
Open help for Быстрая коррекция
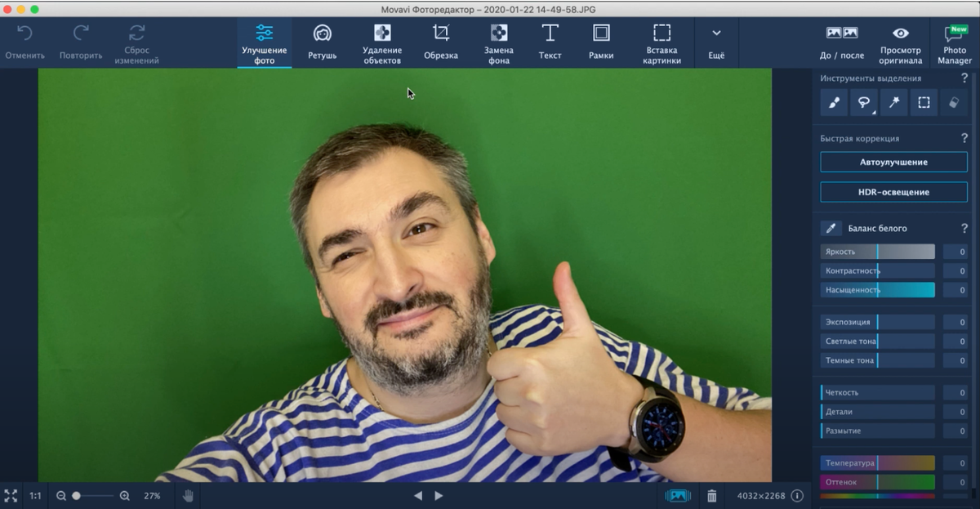pos(964,139)
